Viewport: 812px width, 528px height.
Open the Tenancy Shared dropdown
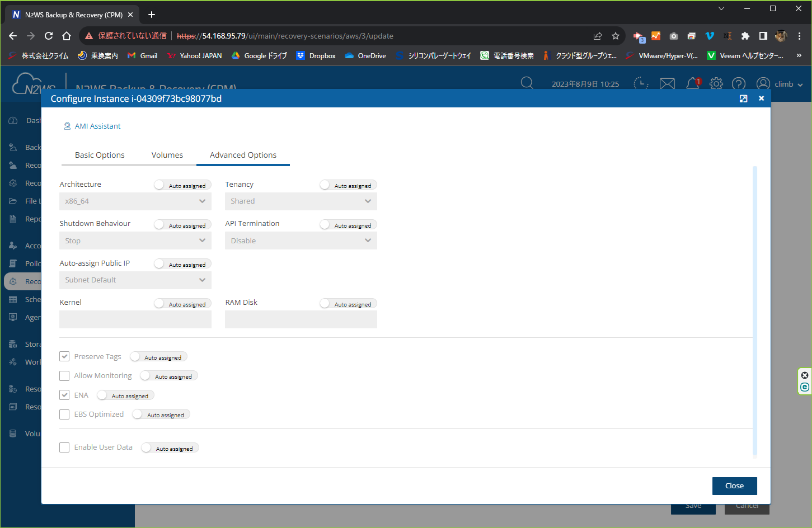pos(301,201)
